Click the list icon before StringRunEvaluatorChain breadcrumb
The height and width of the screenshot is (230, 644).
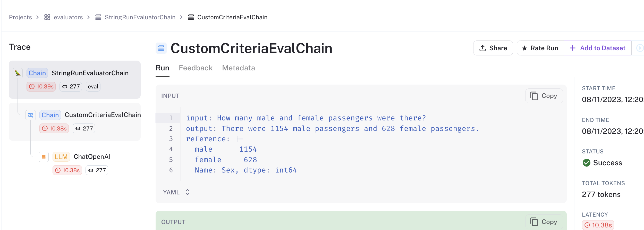pos(98,17)
